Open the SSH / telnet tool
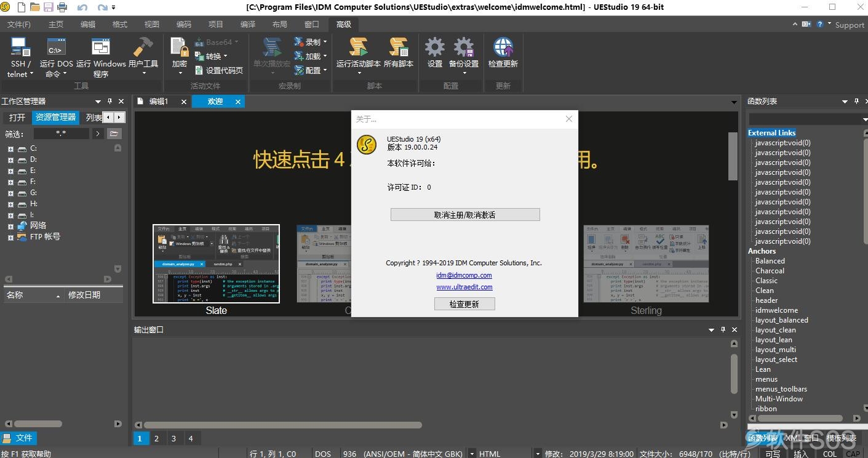Viewport: 868px width, 458px height. click(20, 57)
